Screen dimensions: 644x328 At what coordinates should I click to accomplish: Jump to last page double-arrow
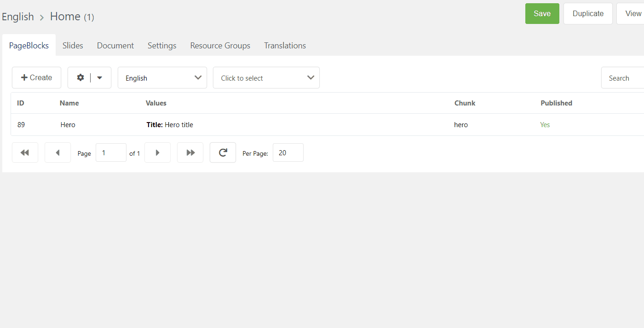[190, 152]
